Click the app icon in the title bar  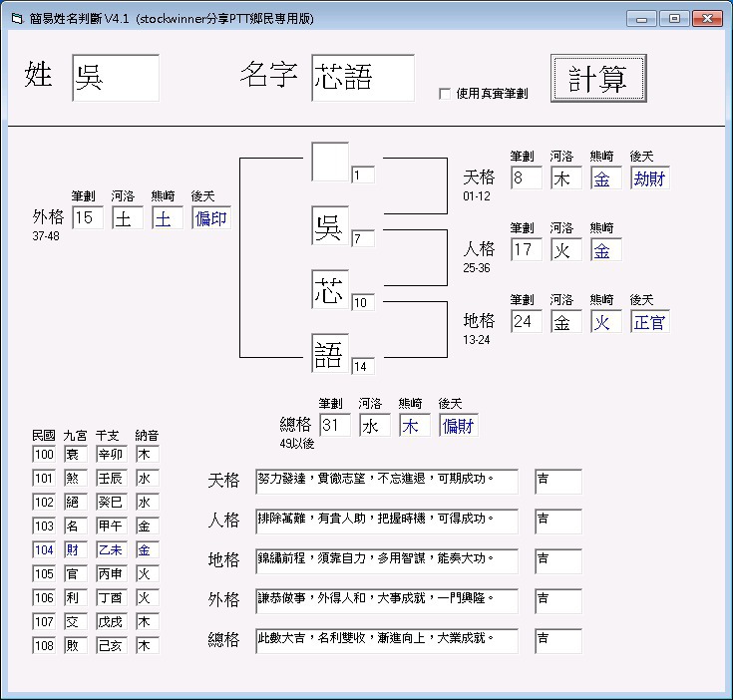[x=17, y=19]
